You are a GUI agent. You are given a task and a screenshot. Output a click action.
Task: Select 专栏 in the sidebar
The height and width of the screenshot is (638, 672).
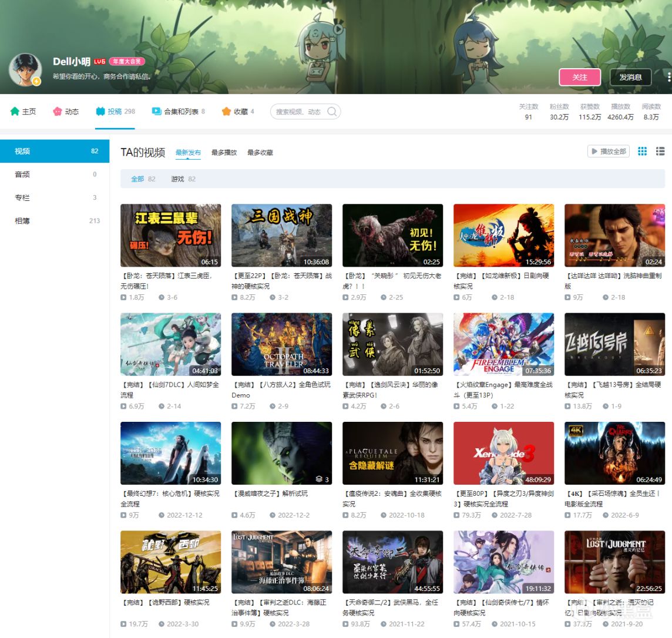pyautogui.click(x=55, y=197)
